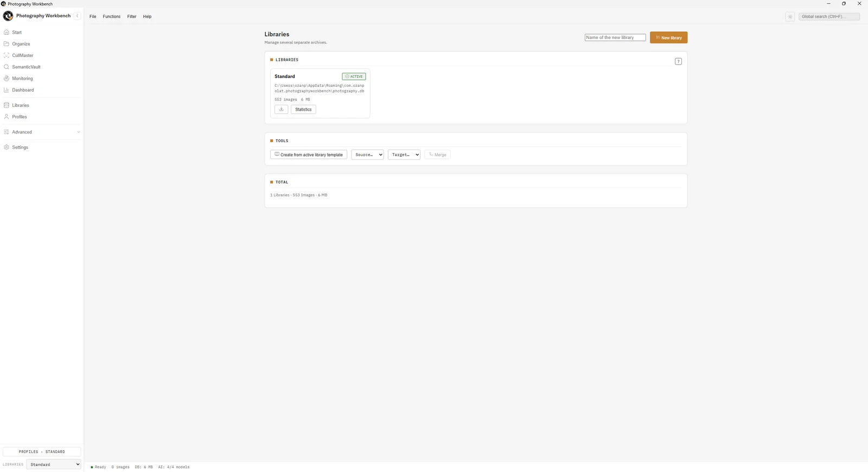Screen dimensions: 868x472
Task: Click the Global search box
Action: point(829,17)
